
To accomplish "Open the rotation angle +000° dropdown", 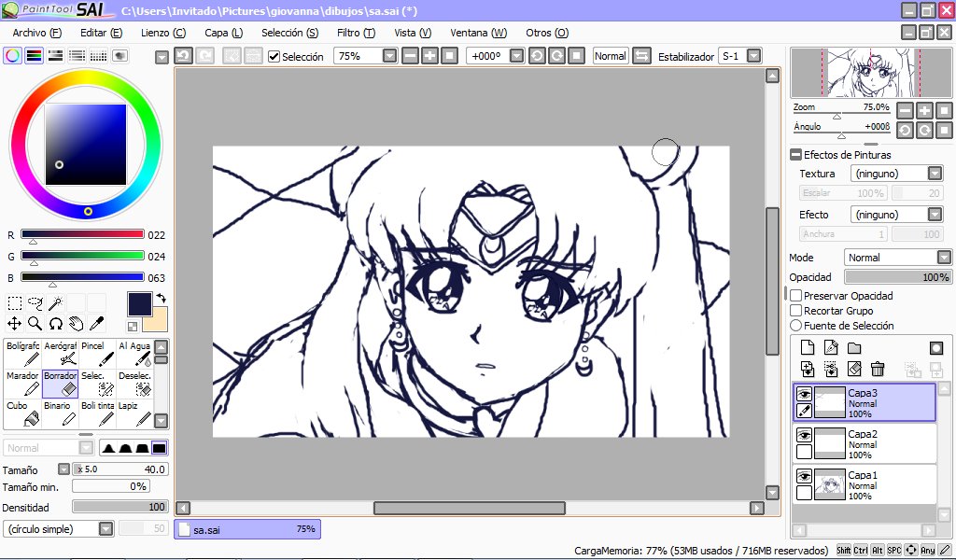I will point(516,56).
